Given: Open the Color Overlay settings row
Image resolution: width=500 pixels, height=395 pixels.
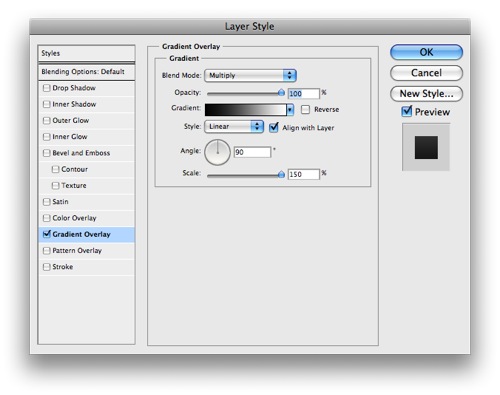Looking at the screenshot, I should [87, 218].
